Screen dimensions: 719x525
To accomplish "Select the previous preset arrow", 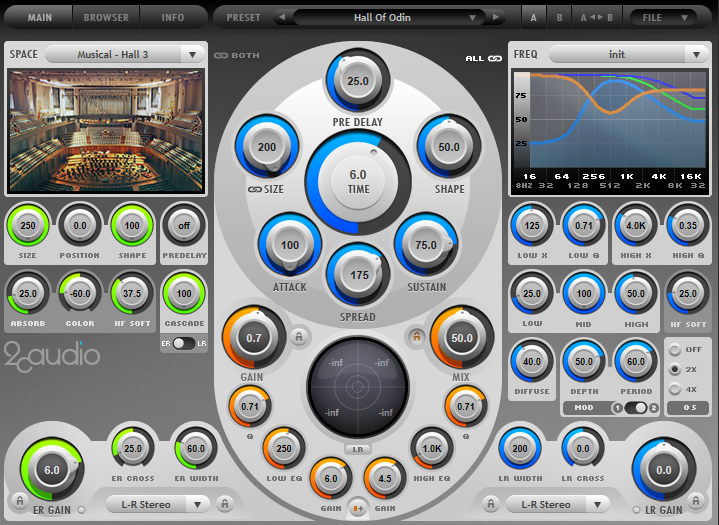I will (x=282, y=17).
